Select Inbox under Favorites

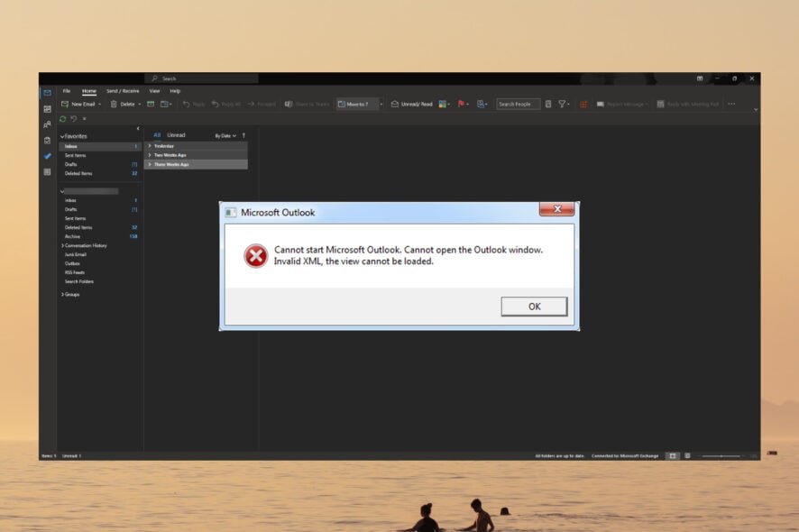click(100, 146)
